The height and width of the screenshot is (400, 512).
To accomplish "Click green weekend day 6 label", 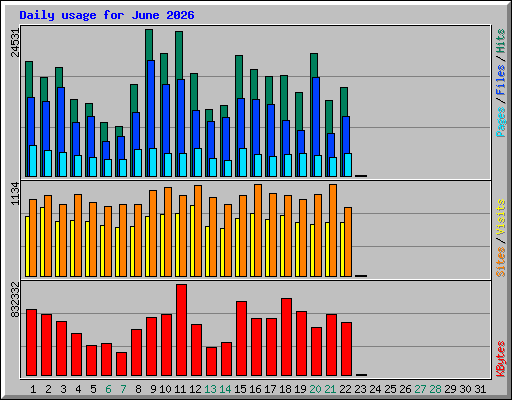I will (x=108, y=389).
